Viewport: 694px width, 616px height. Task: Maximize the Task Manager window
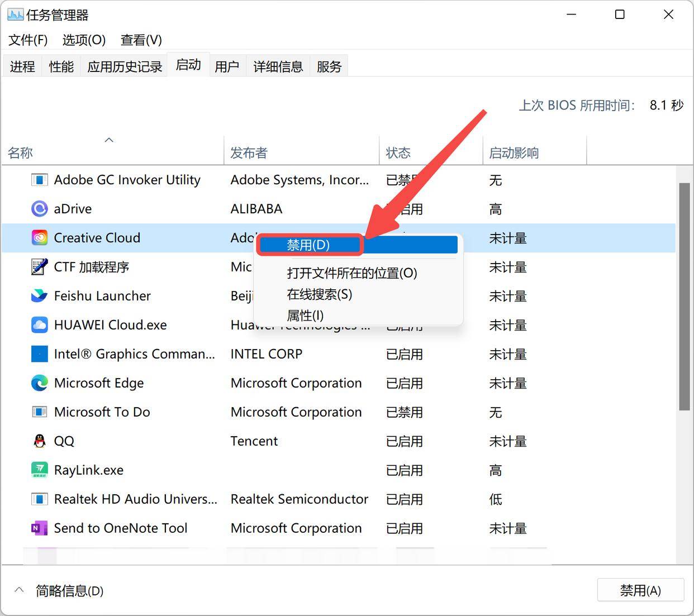(x=620, y=15)
